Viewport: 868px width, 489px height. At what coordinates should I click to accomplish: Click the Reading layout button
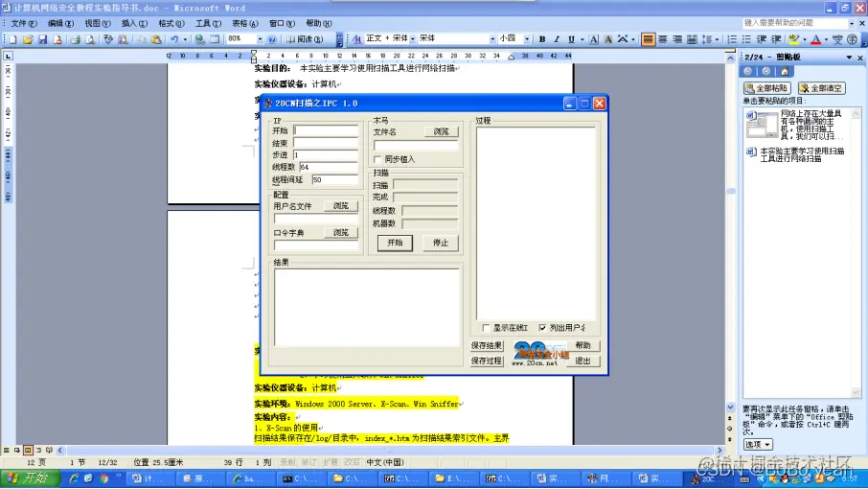click(x=305, y=39)
